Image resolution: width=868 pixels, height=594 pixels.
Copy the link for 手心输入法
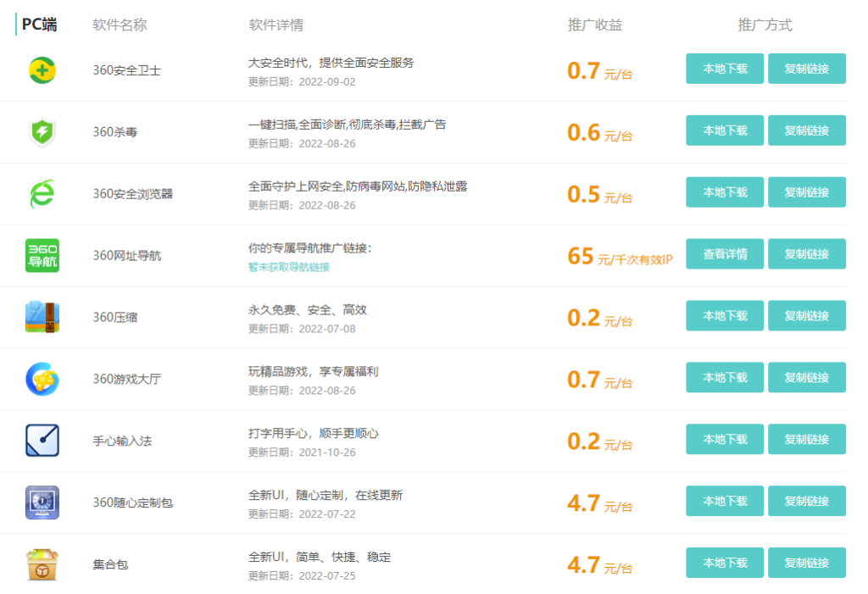tap(807, 439)
